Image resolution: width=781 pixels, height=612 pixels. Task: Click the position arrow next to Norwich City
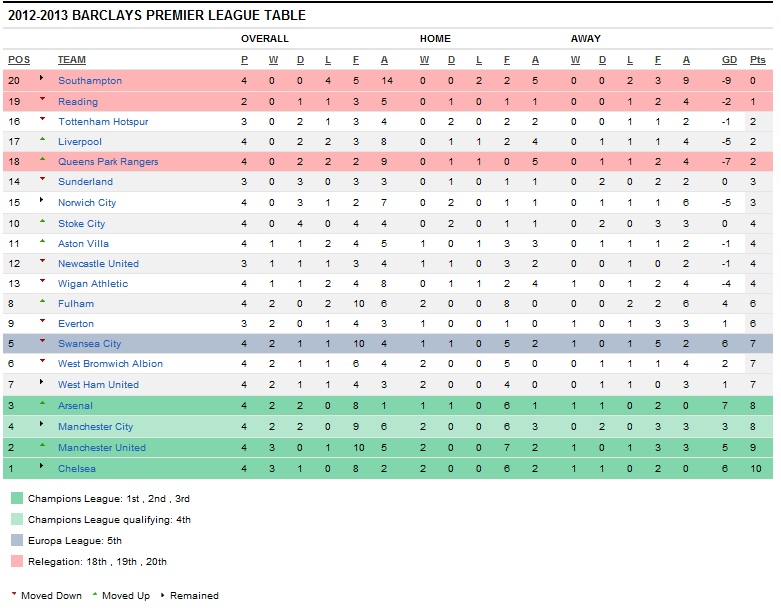pos(42,200)
